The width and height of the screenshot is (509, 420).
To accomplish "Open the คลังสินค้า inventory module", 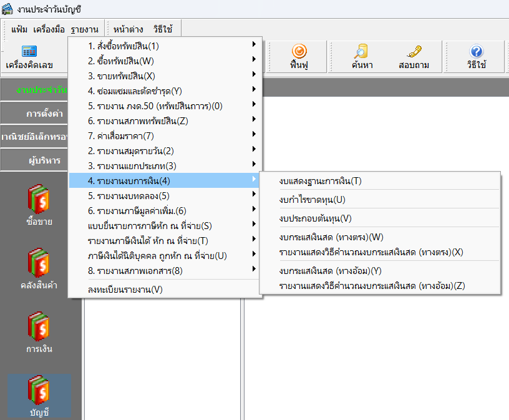I will pos(39,268).
